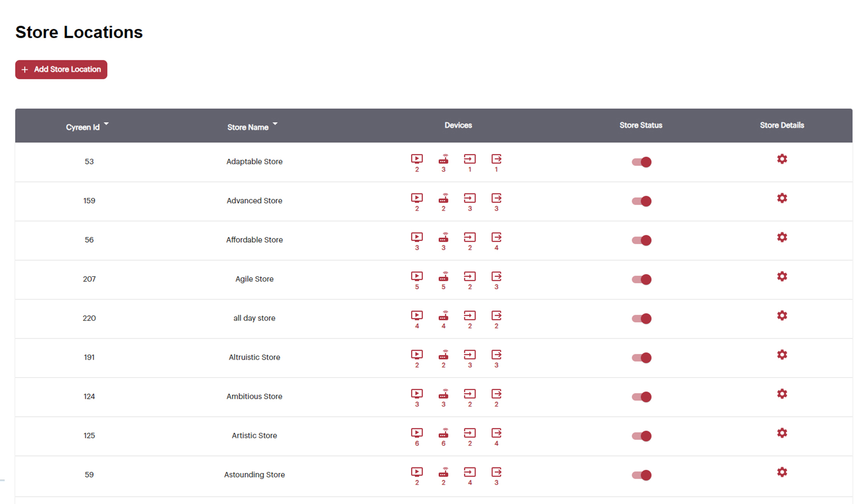
Task: Open settings gear for Ambitious Store
Action: click(x=782, y=394)
